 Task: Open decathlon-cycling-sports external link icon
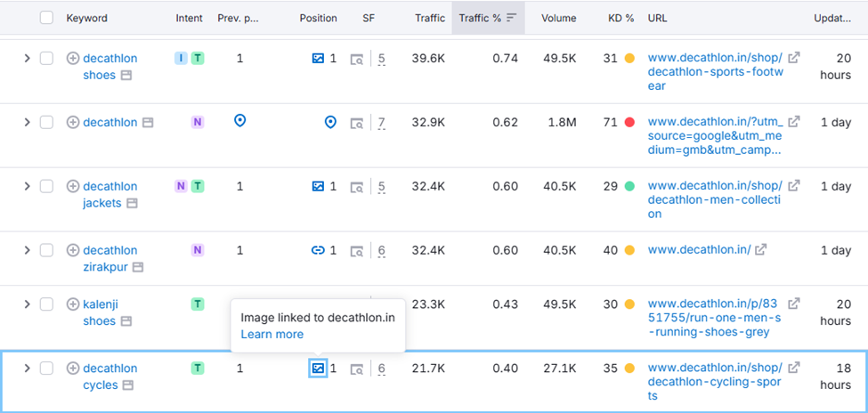click(x=794, y=367)
